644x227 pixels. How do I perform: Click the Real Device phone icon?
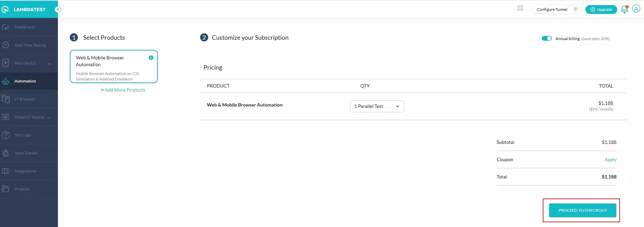coord(5,63)
